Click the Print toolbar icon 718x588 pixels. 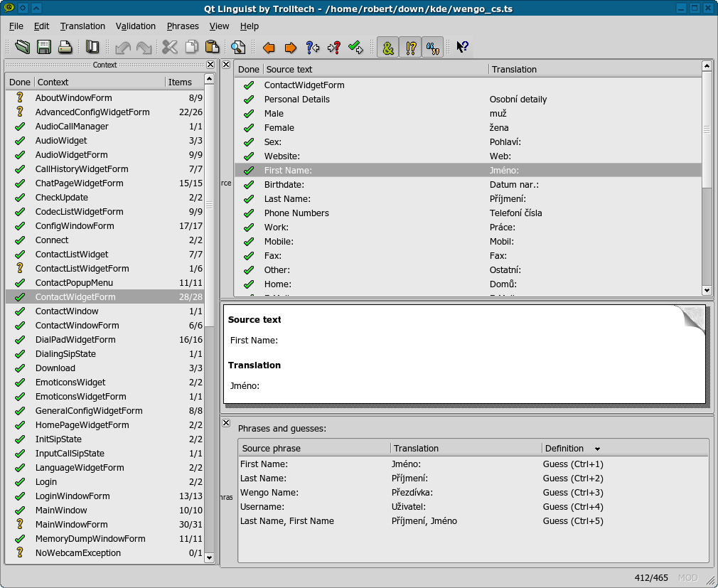click(x=65, y=48)
